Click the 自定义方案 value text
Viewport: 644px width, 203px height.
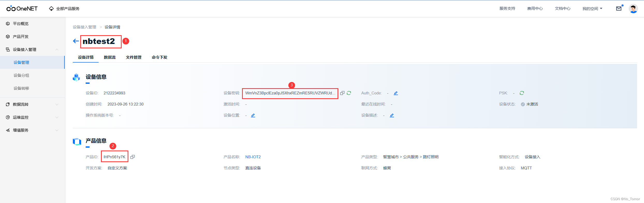click(x=117, y=168)
